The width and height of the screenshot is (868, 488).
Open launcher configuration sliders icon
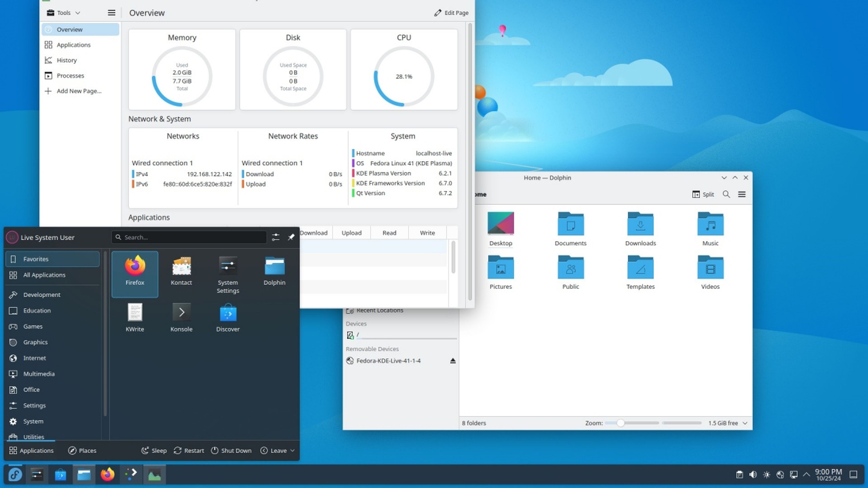[276, 237]
